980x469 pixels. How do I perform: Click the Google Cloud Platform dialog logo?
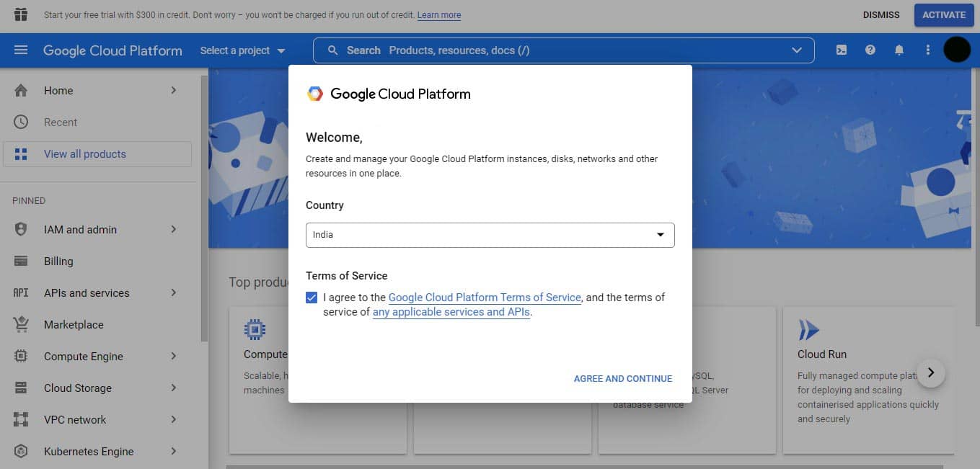click(315, 94)
